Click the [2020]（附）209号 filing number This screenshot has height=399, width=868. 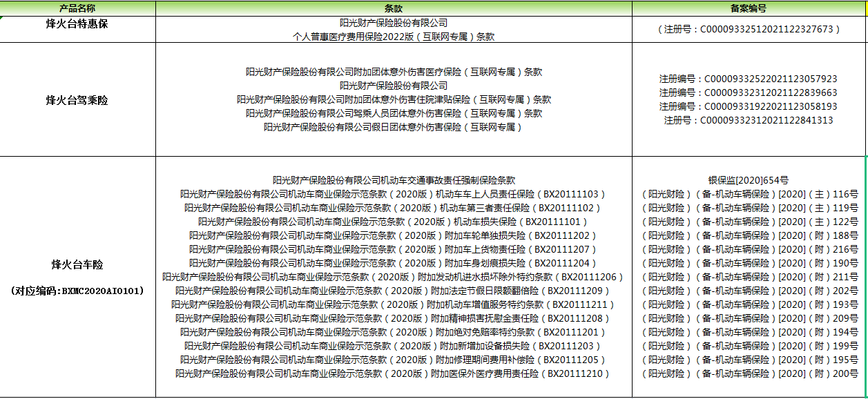(x=749, y=318)
